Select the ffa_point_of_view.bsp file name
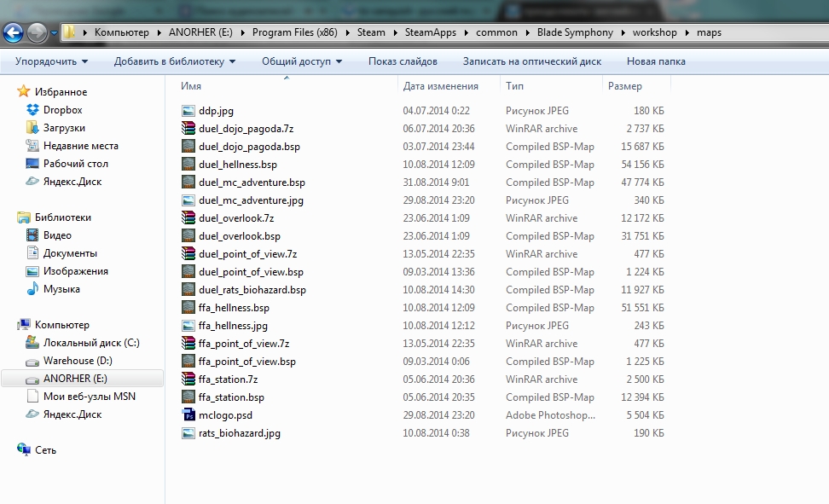 (246, 362)
